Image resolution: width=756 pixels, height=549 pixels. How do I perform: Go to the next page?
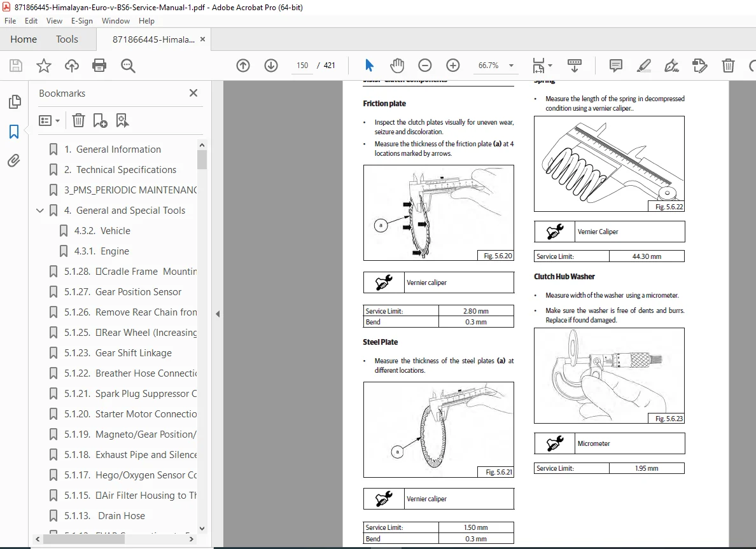coord(271,66)
